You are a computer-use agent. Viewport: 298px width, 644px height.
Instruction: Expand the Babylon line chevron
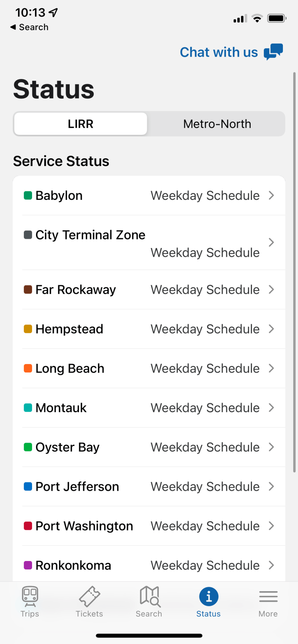click(x=272, y=195)
